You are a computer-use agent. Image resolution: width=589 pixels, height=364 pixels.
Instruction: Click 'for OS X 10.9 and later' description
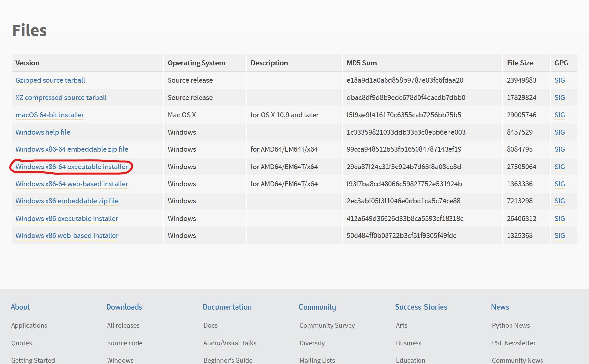point(285,115)
